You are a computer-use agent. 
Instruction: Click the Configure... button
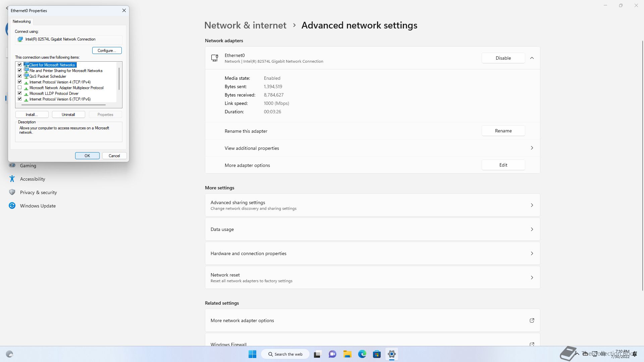107,51
